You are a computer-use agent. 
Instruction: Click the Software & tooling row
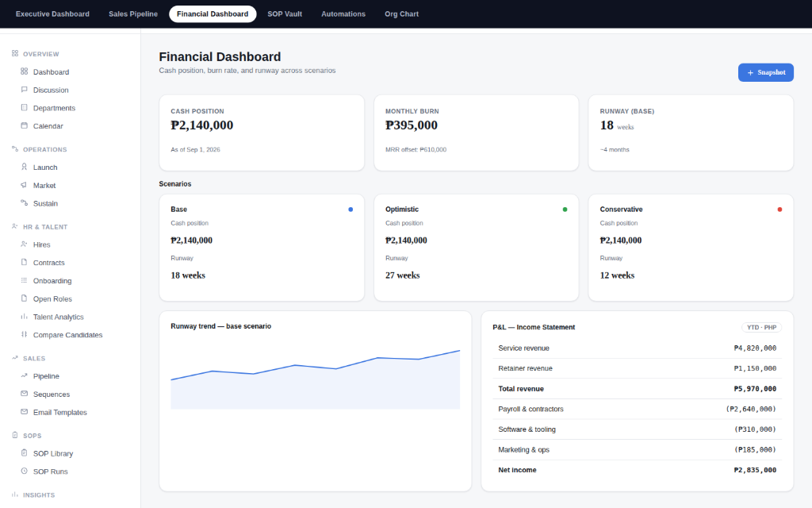[x=637, y=429]
